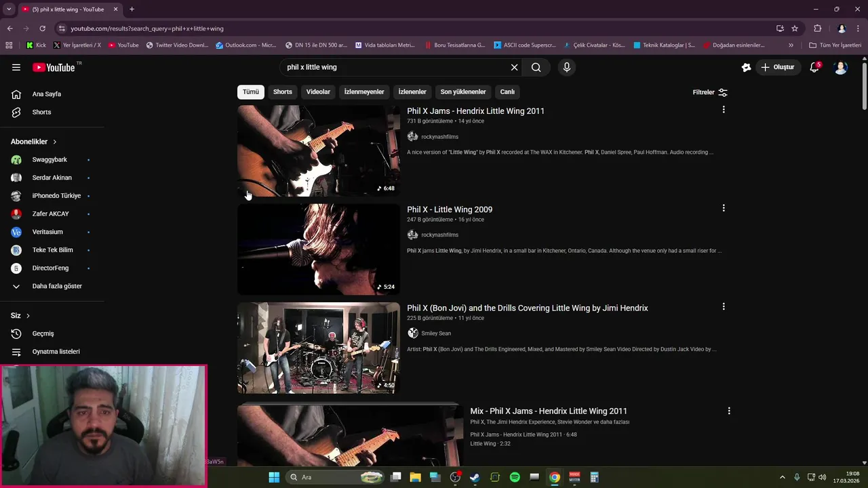Open the Kick bookmark
This screenshot has width=868, height=488.
[36, 45]
